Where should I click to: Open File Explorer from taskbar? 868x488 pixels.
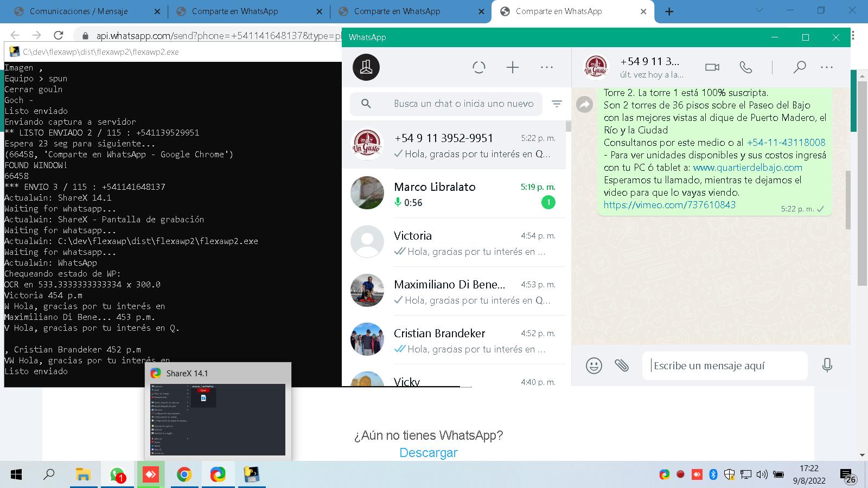click(x=83, y=475)
